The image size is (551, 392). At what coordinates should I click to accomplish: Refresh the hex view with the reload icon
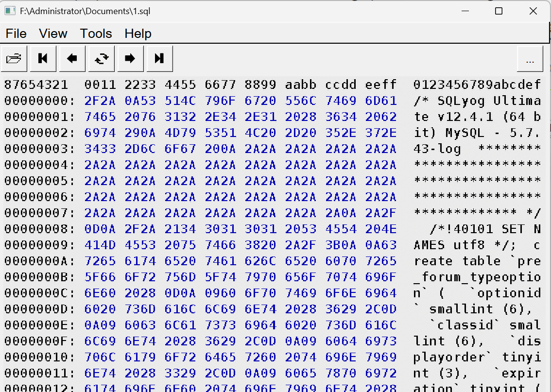[101, 58]
